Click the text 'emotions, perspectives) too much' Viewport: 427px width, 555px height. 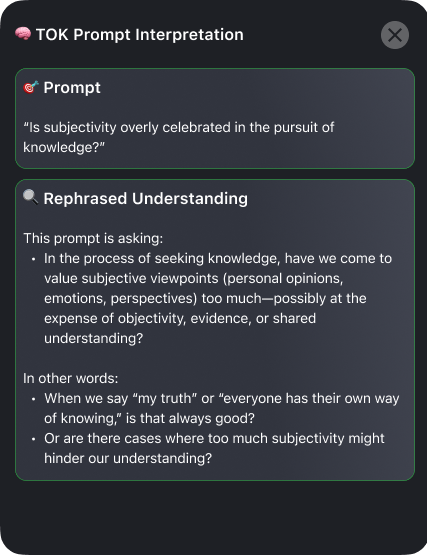point(153,299)
